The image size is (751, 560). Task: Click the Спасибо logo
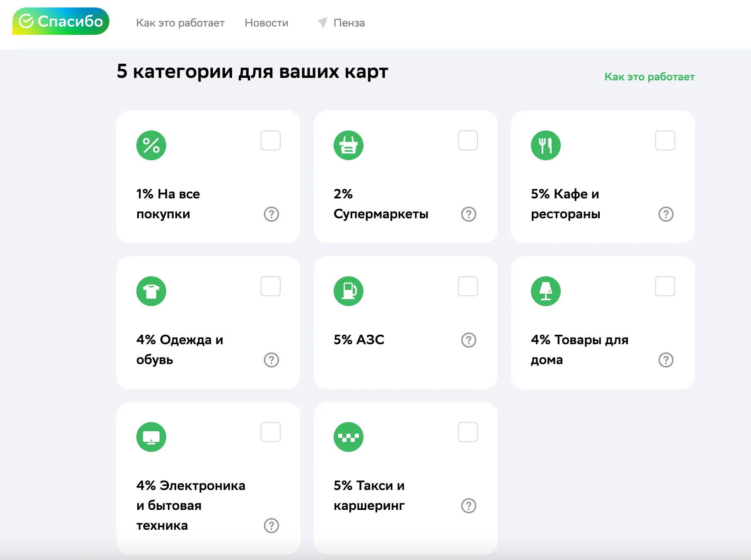pyautogui.click(x=61, y=21)
